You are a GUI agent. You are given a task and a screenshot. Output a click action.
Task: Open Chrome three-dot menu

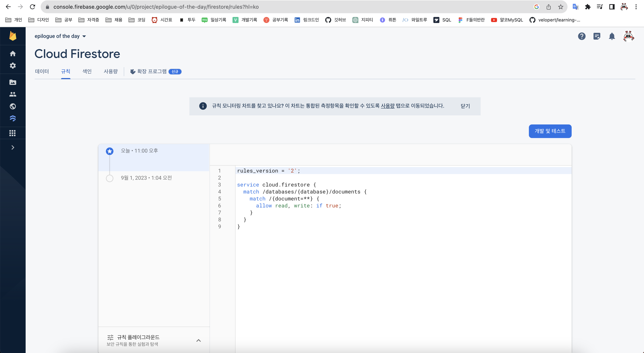pos(636,7)
